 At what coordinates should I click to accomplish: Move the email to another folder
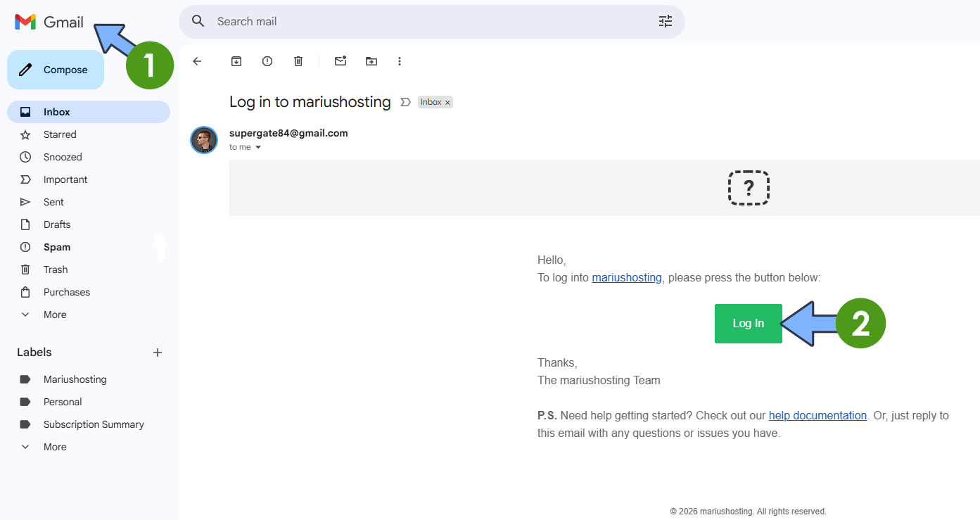[x=371, y=61]
